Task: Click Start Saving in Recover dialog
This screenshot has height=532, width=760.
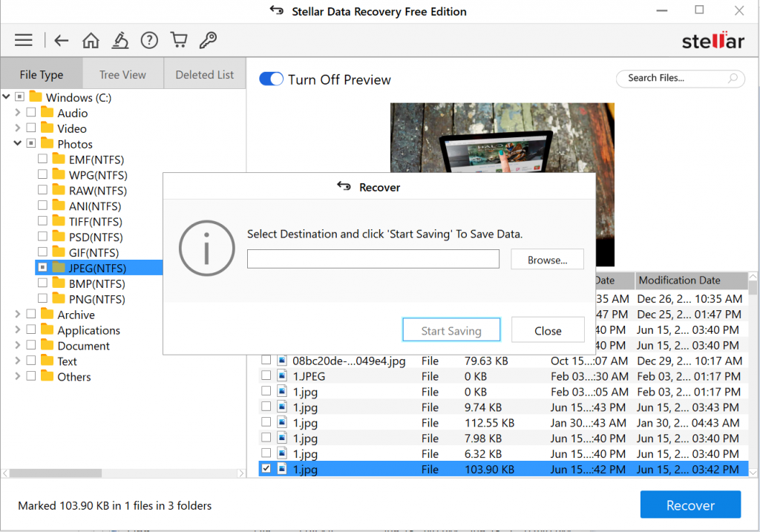Action: click(451, 330)
